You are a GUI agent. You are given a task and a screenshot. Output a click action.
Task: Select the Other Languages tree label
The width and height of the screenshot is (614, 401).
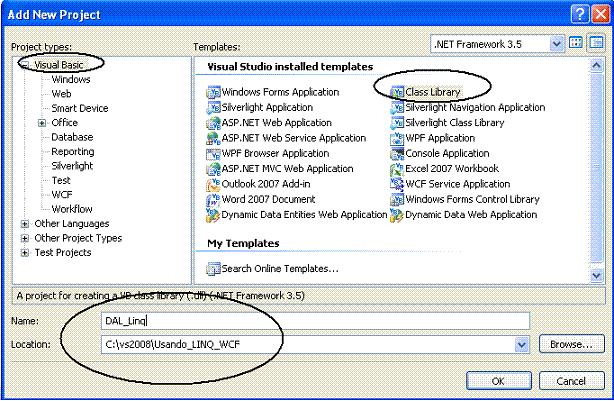pyautogui.click(x=72, y=224)
